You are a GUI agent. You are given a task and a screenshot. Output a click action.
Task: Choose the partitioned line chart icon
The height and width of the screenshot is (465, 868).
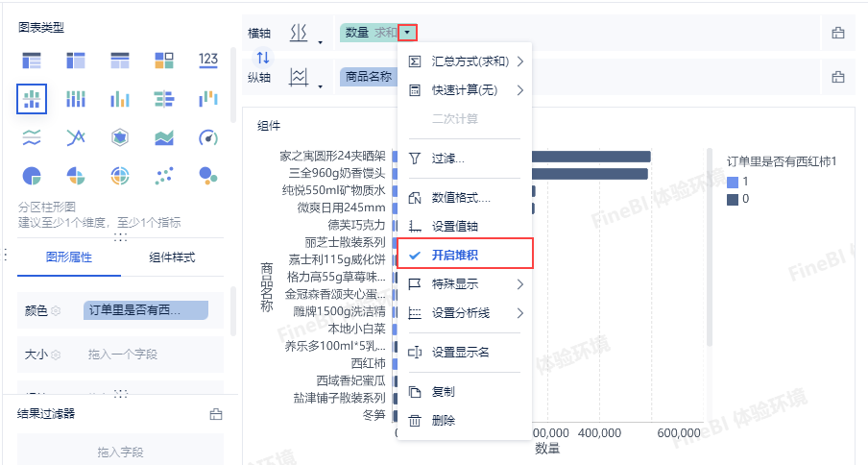coord(32,137)
